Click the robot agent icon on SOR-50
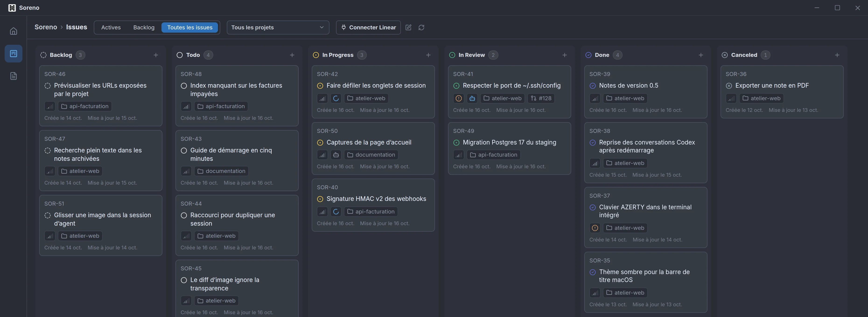Screen dimensions: 868x317 click(336, 155)
